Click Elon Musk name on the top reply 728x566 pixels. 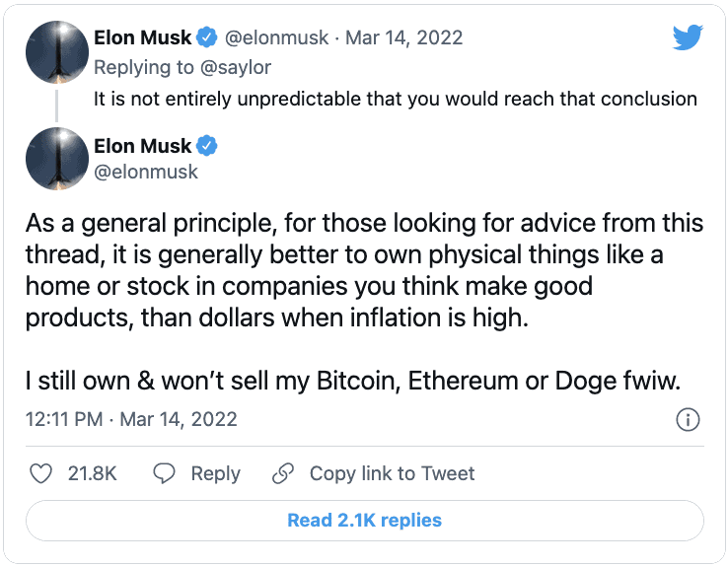coord(142,38)
